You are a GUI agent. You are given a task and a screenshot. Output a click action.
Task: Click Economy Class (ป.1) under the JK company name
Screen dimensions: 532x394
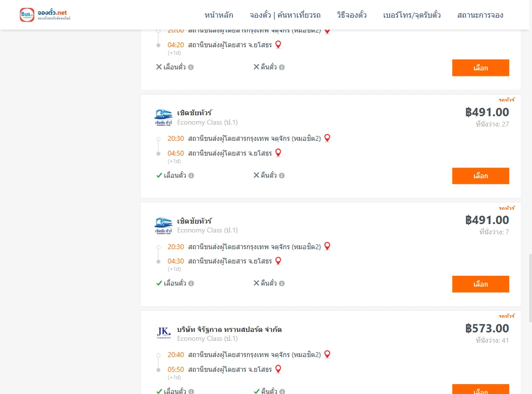[x=207, y=339]
